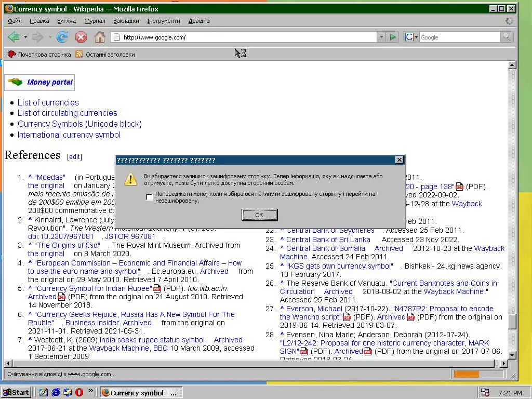Stop loading with the red X icon
The image size is (532, 399).
tap(81, 37)
